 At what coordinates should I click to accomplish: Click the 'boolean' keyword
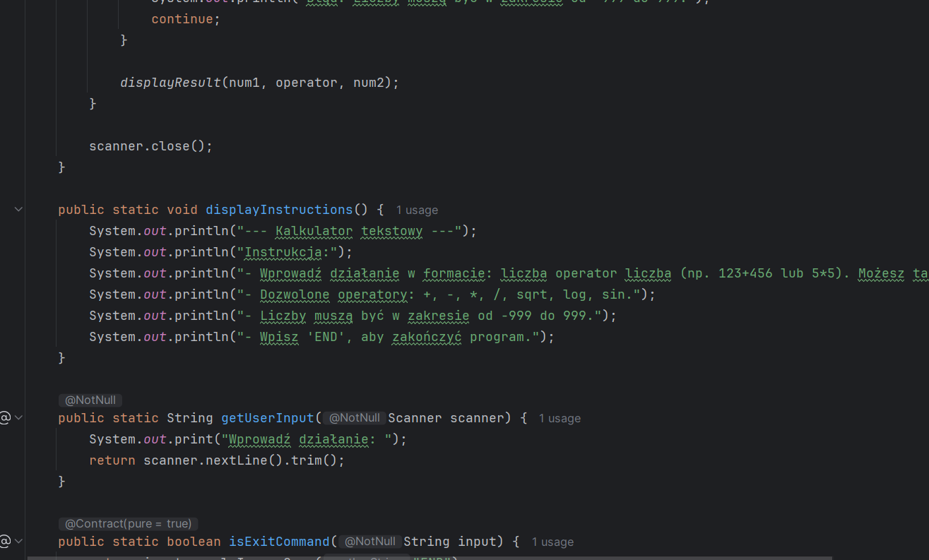pos(194,542)
